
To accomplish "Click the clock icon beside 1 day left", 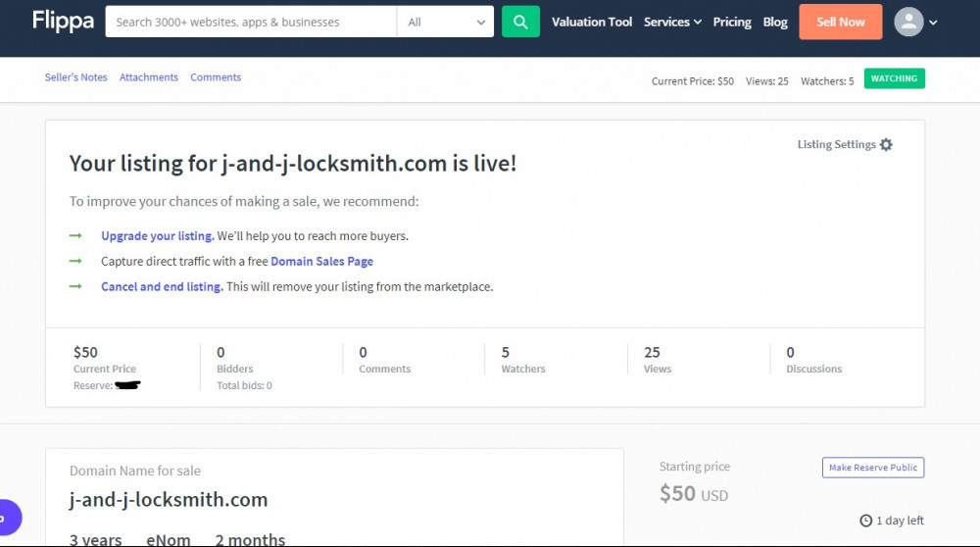I will coord(865,521).
